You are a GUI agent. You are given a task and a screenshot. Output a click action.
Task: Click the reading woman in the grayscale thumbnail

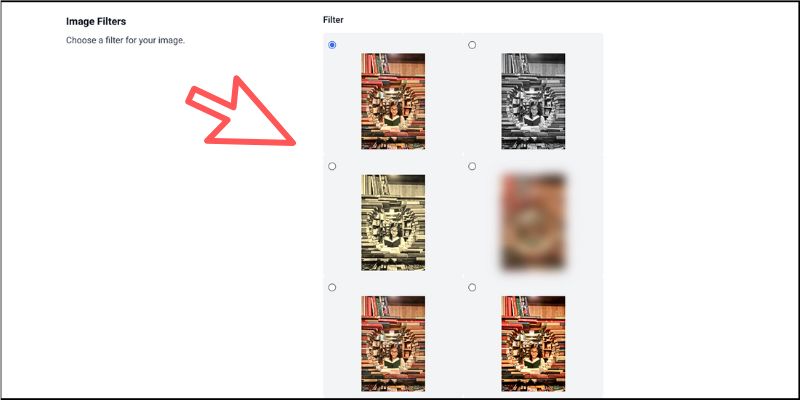pos(533,114)
